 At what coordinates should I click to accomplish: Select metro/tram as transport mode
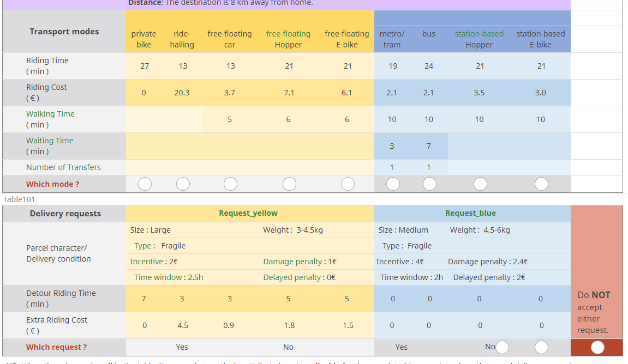[x=392, y=184]
